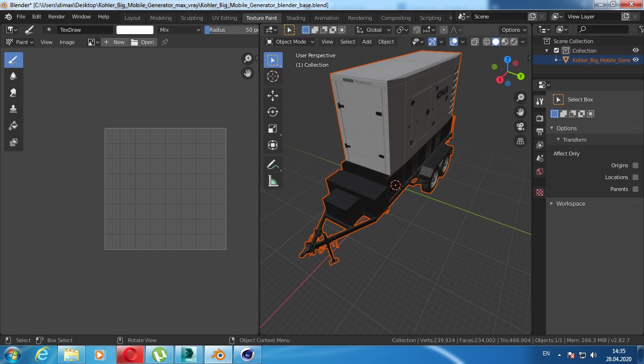Screen dimensions: 644x364
Task: Open the Options dropdown in viewport header
Action: click(514, 30)
